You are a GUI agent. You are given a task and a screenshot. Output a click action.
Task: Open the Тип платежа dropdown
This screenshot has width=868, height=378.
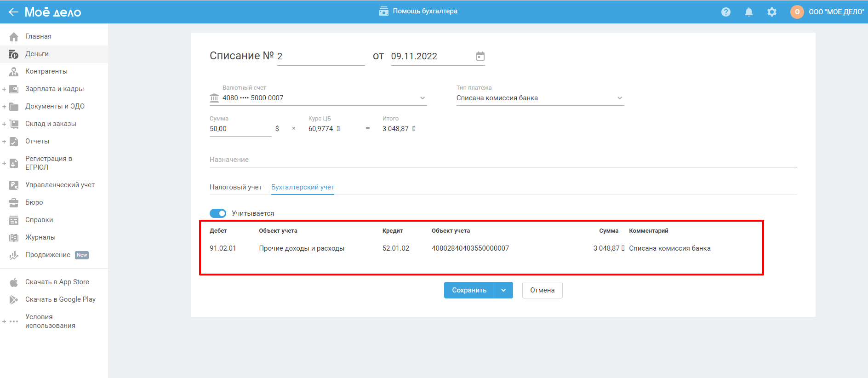coord(619,98)
